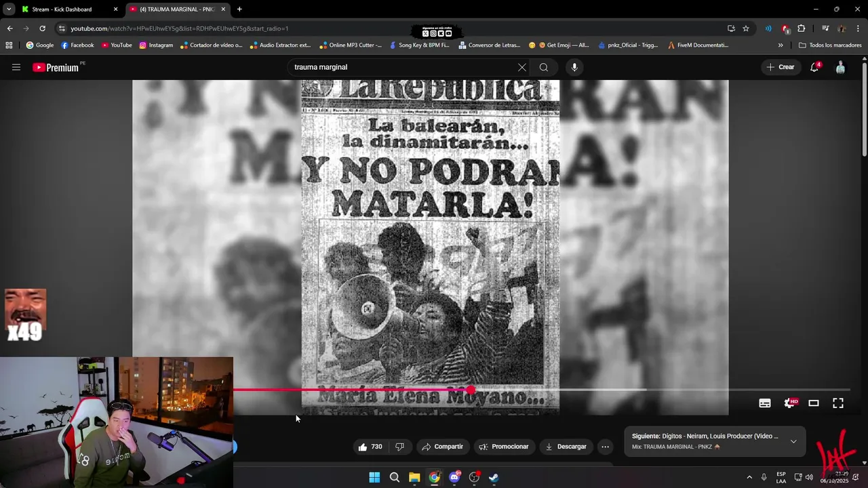The image size is (868, 488).
Task: Open Song Key & BPM Finder bookmark
Action: (x=419, y=45)
